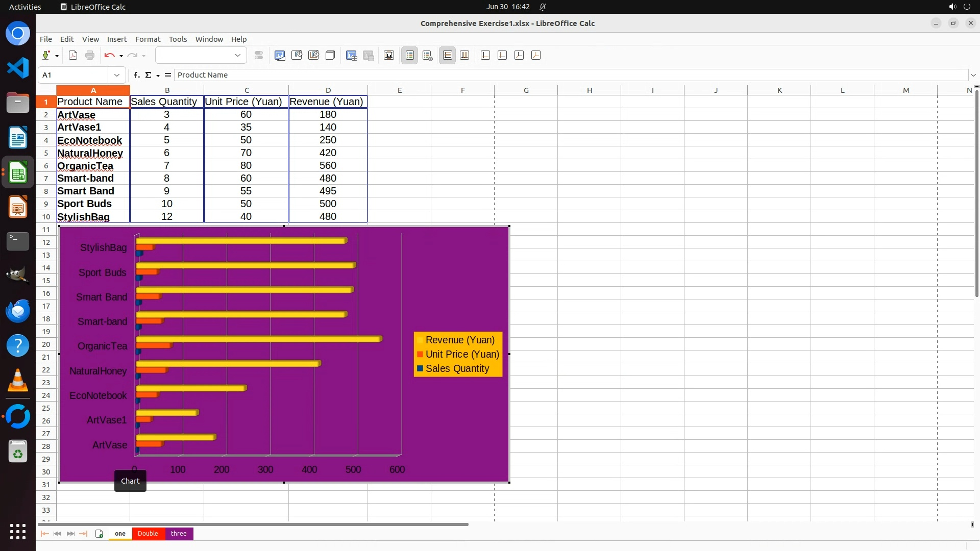980x551 pixels.
Task: Open the Data Ranges icon
Action: click(x=351, y=56)
